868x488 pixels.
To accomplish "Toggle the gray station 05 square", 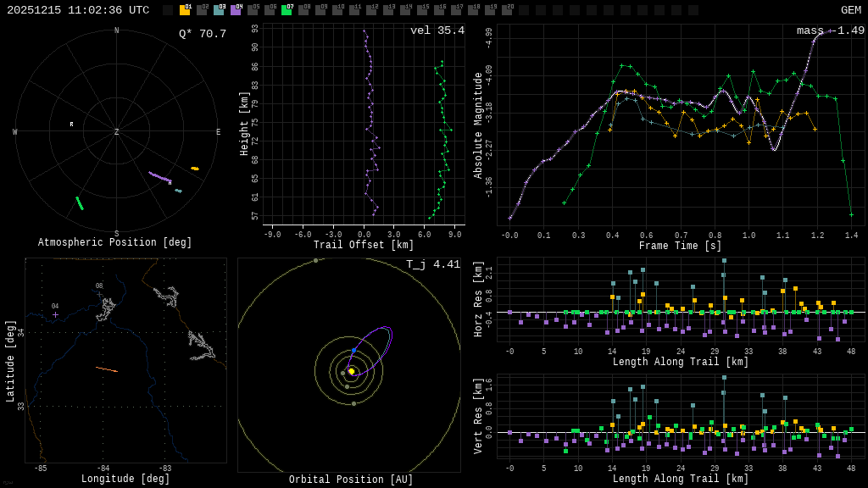I will (x=253, y=10).
